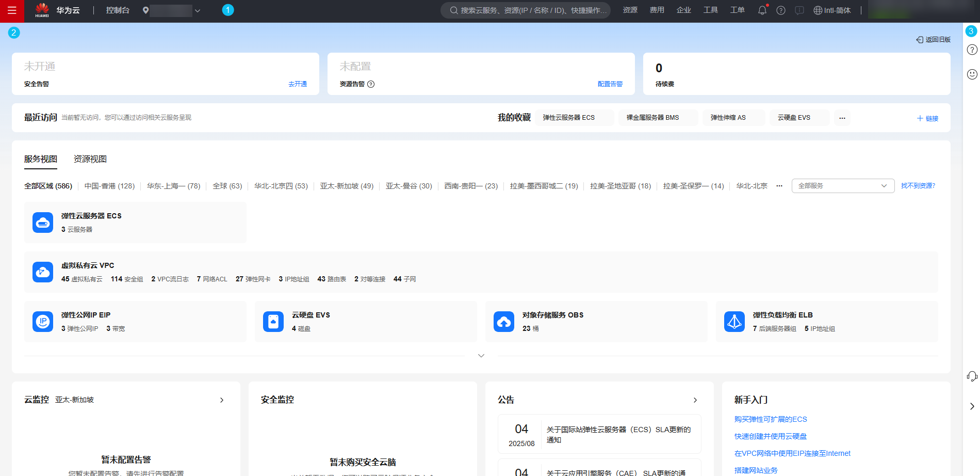This screenshot has height=476, width=980.
Task: Select 亚太-新加坡 (49) region filter
Action: click(x=347, y=186)
